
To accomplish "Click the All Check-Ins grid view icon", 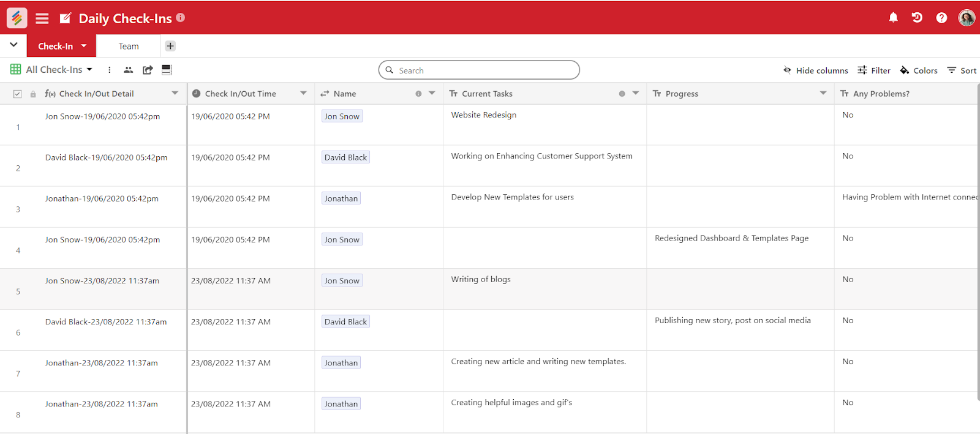I will [16, 70].
